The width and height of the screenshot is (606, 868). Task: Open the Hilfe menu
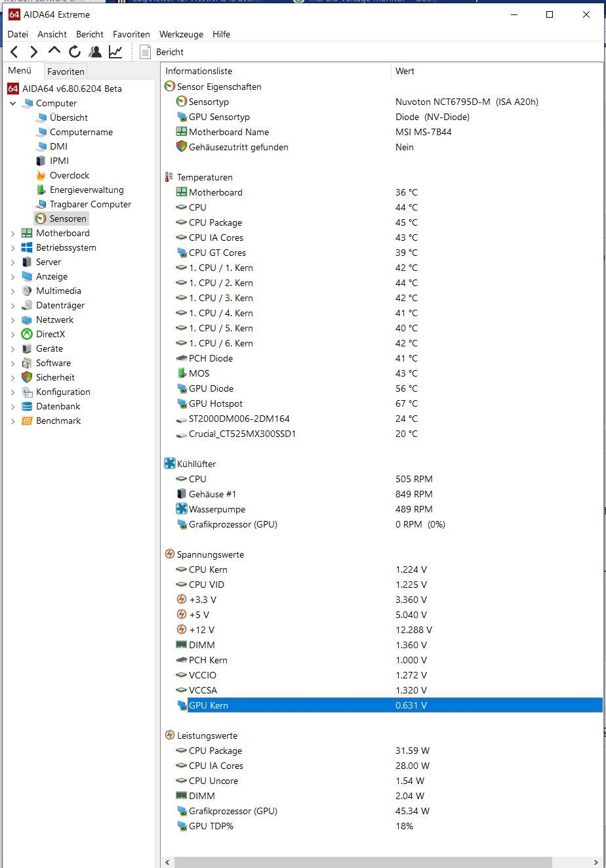(x=221, y=34)
